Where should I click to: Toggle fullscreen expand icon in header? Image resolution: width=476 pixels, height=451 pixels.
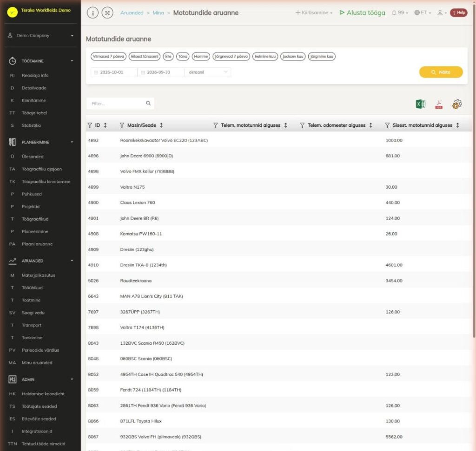(107, 13)
